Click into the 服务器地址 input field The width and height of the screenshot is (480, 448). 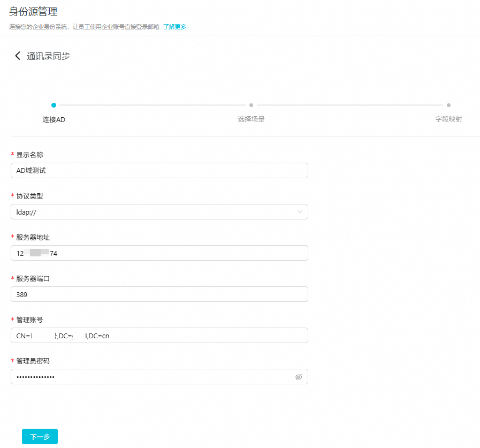(159, 253)
